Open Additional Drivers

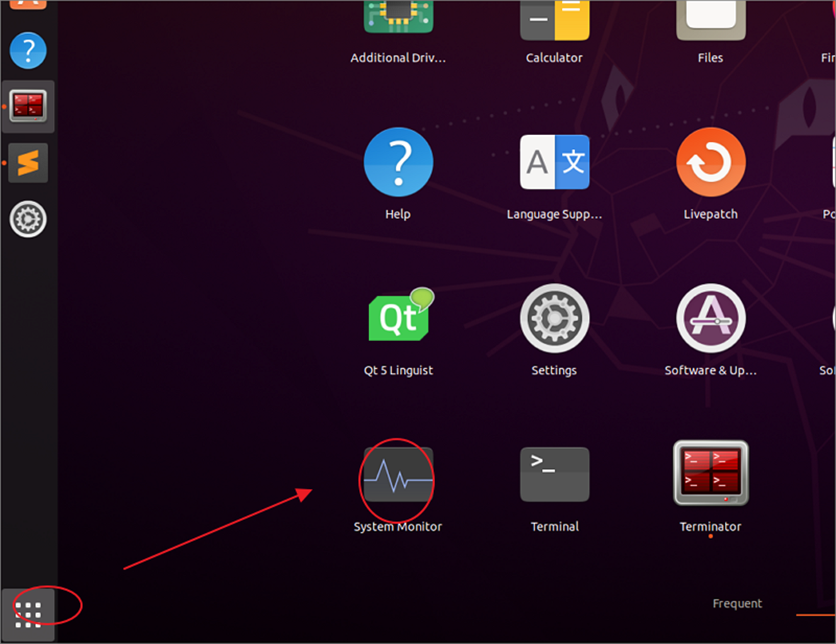tap(399, 16)
